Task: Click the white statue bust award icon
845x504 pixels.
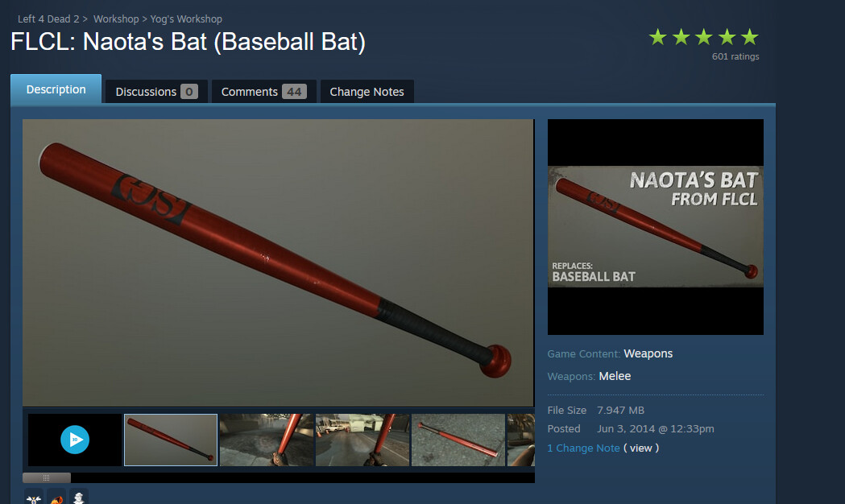Action: 79,497
